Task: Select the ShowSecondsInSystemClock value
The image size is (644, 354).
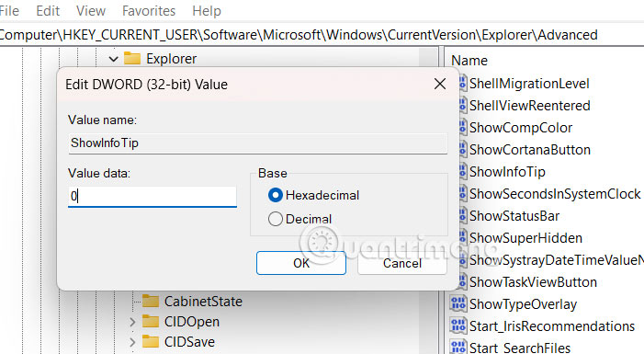Action: pyautogui.click(x=555, y=194)
